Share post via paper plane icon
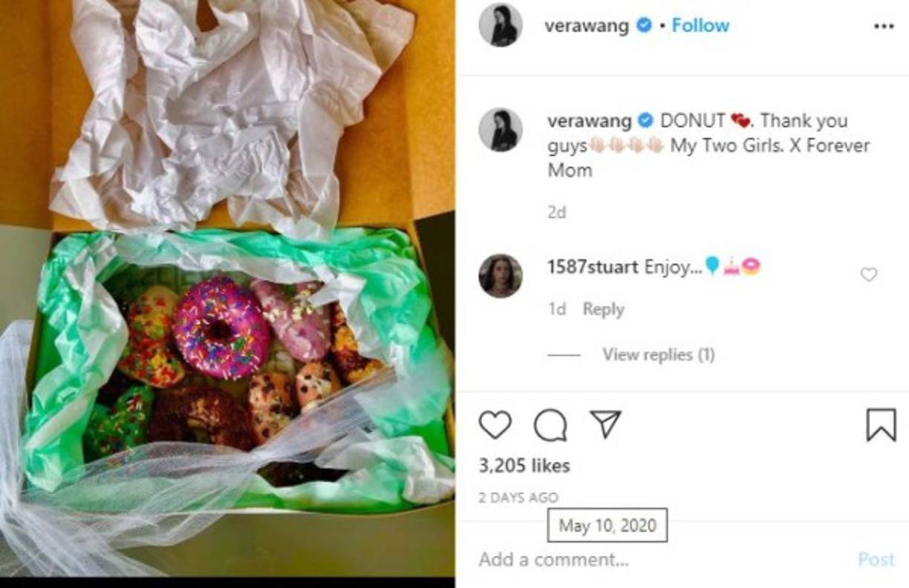Image resolution: width=909 pixels, height=588 pixels. (605, 425)
